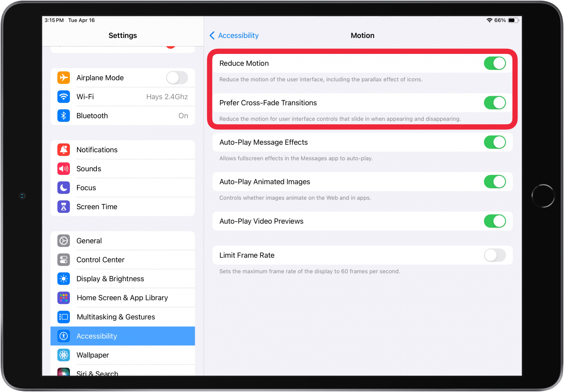Image resolution: width=564 pixels, height=392 pixels.
Task: Go back using the Accessibility chevron
Action: click(x=212, y=35)
